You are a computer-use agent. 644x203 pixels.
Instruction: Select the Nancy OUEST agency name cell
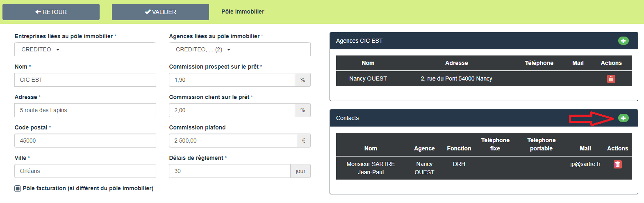tap(368, 78)
